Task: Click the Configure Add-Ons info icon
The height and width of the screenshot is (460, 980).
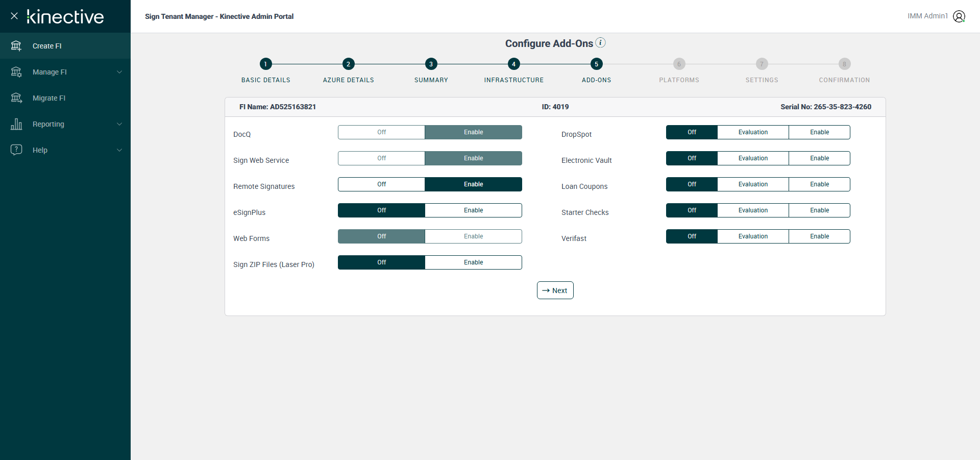Action: [x=601, y=42]
